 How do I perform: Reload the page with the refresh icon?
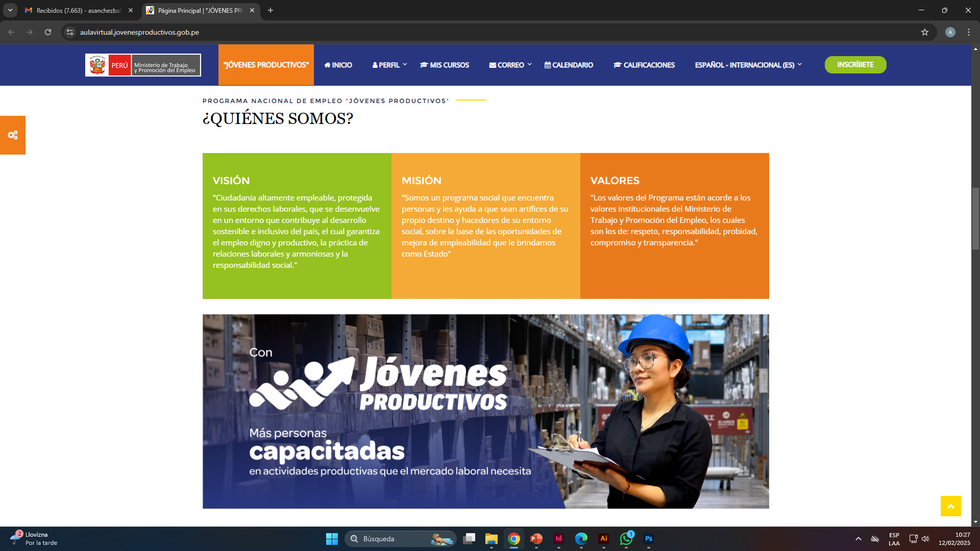[x=48, y=32]
